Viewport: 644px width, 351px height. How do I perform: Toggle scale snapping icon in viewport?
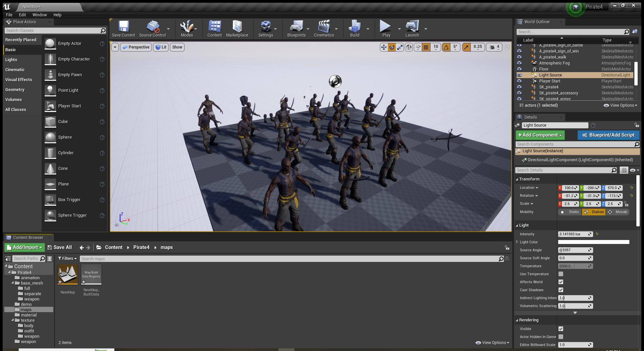[466, 47]
